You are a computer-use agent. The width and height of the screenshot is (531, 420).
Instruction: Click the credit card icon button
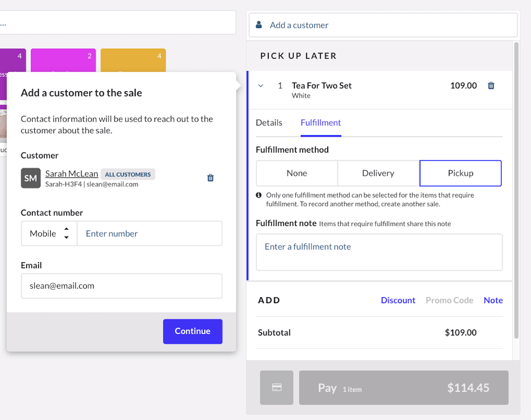pos(277,388)
